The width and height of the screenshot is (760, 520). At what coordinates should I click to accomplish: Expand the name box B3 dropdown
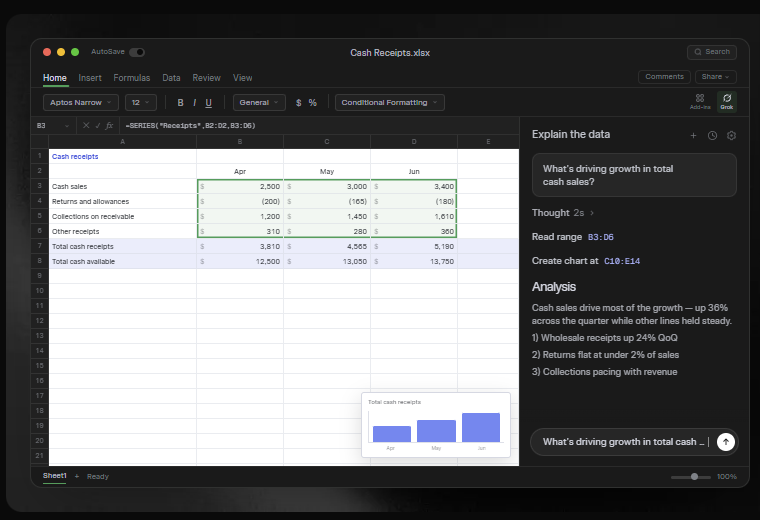click(67, 126)
